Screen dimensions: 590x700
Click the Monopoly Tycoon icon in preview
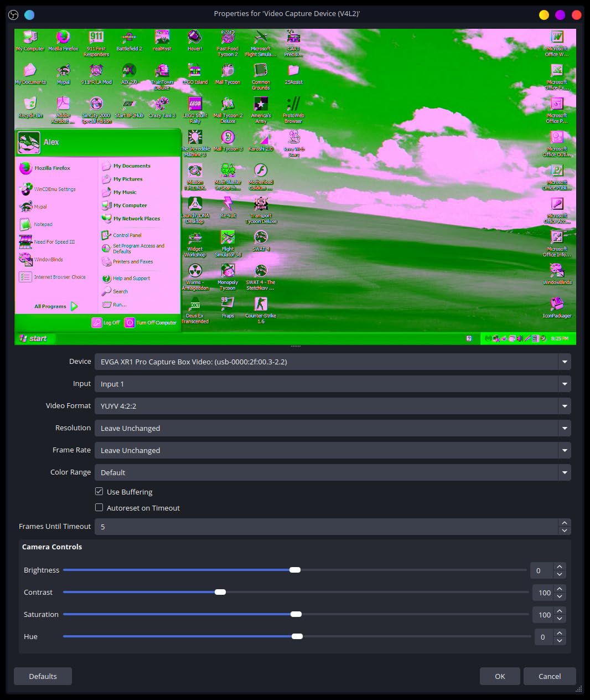pyautogui.click(x=227, y=277)
